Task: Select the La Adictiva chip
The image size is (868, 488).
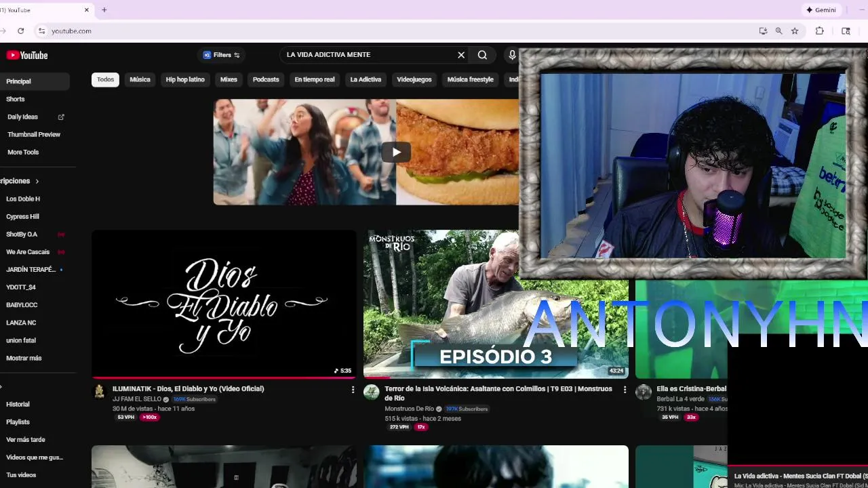Action: [366, 79]
